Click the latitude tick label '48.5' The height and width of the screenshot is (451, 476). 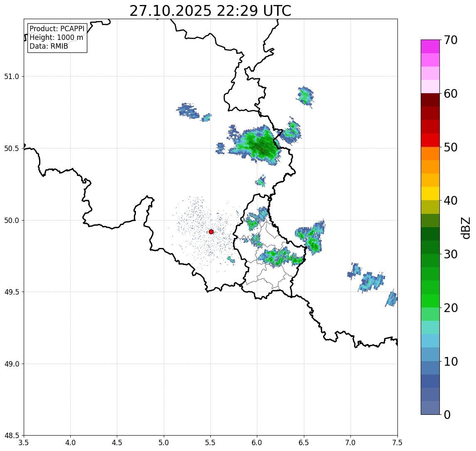[12, 436]
